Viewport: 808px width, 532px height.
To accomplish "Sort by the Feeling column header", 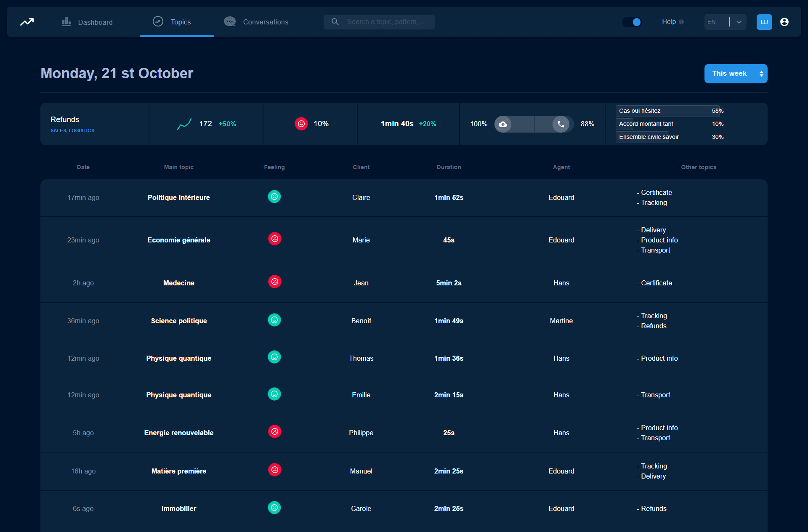I will tap(274, 167).
